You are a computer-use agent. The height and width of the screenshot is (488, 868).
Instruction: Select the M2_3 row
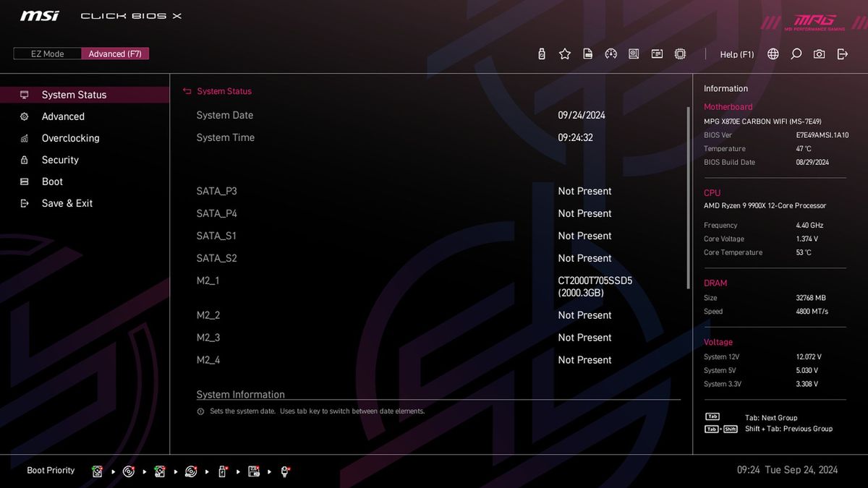pyautogui.click(x=438, y=338)
